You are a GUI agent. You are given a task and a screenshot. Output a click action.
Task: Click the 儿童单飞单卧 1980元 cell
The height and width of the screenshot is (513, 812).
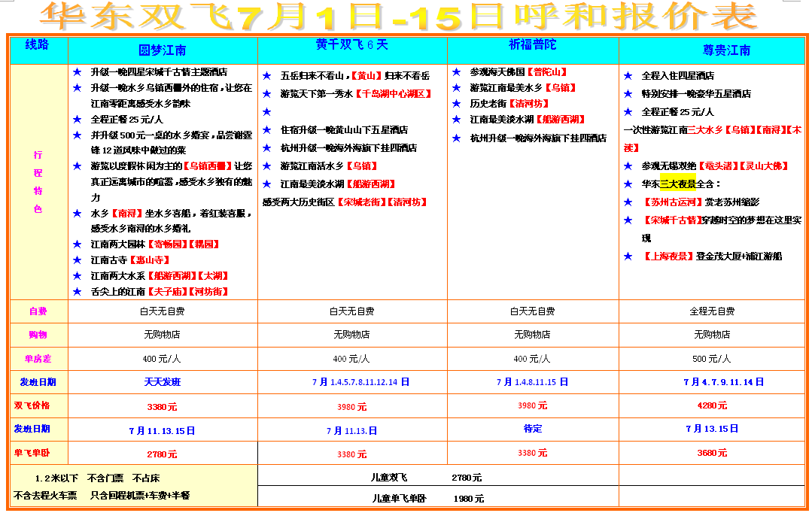[x=427, y=498]
